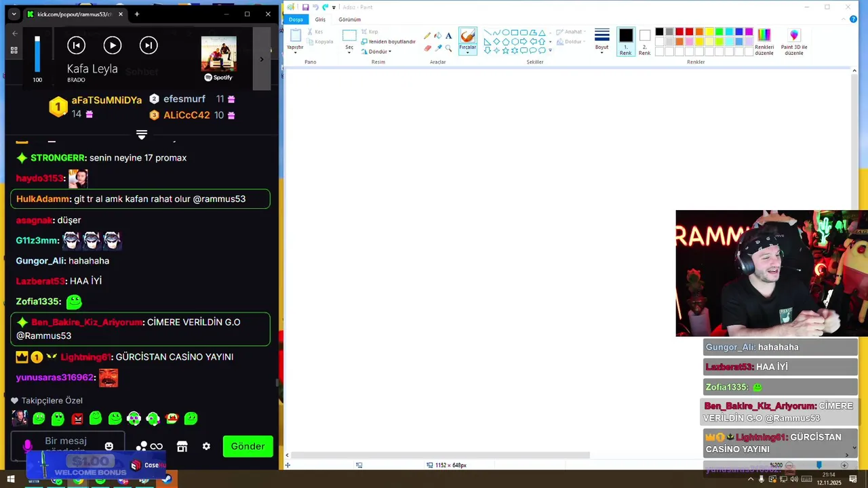Select the Text tool in Paint
Viewport: 868px width, 488px height.
[x=448, y=36]
